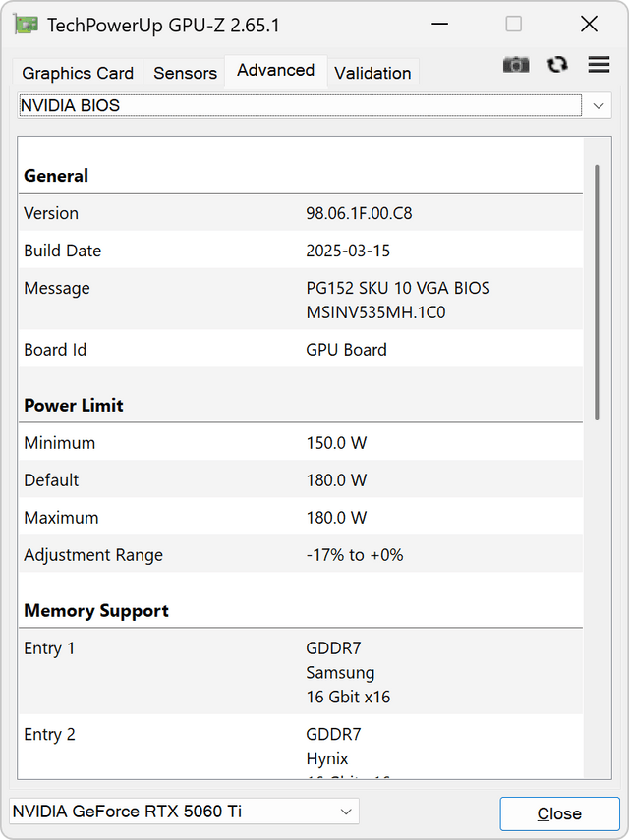Click the Default row's 180.0 W value

tap(336, 480)
